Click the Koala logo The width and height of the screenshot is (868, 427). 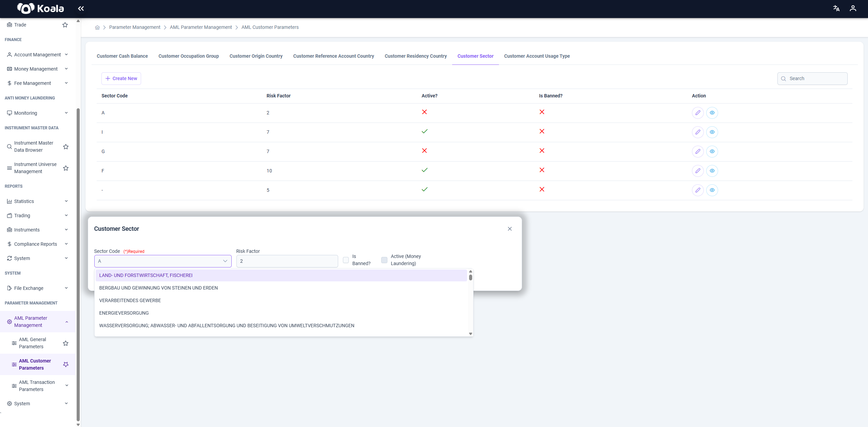click(x=40, y=8)
